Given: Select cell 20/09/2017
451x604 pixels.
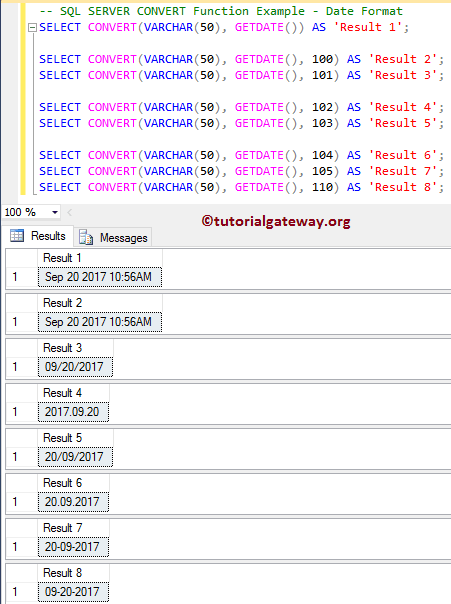Looking at the screenshot, I should click(x=75, y=457).
